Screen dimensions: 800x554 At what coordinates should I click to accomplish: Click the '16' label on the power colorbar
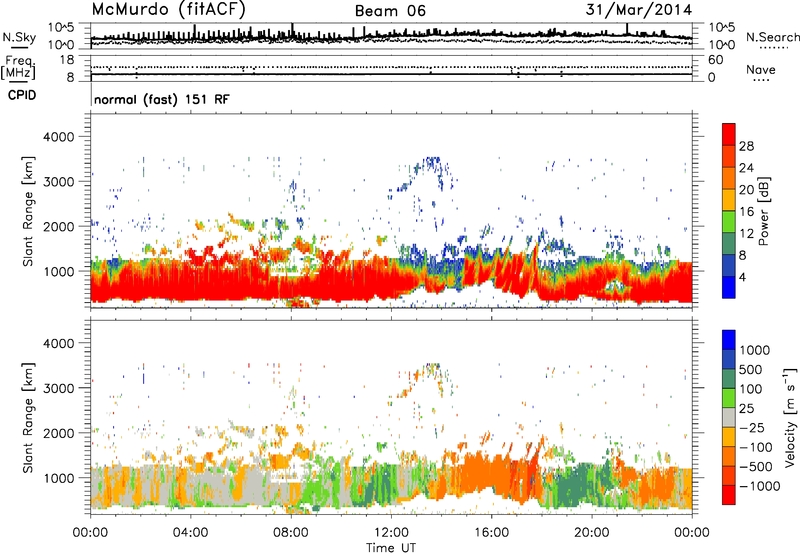point(746,212)
